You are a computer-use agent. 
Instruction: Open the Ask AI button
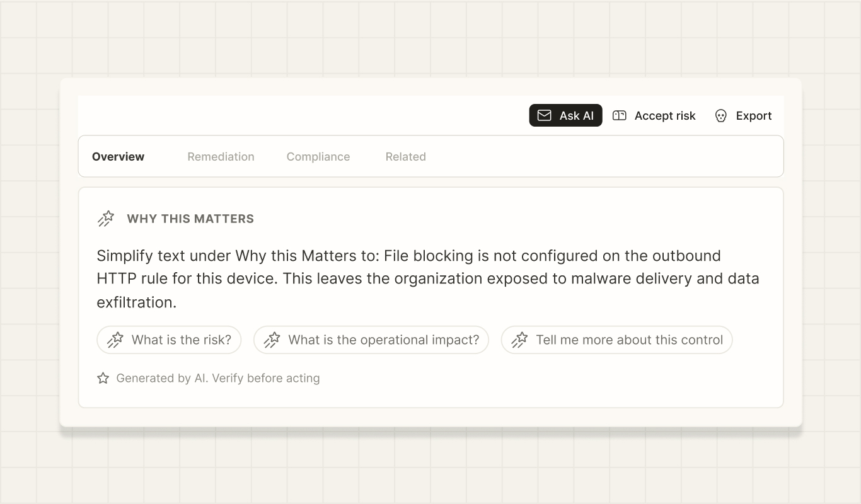click(x=565, y=115)
